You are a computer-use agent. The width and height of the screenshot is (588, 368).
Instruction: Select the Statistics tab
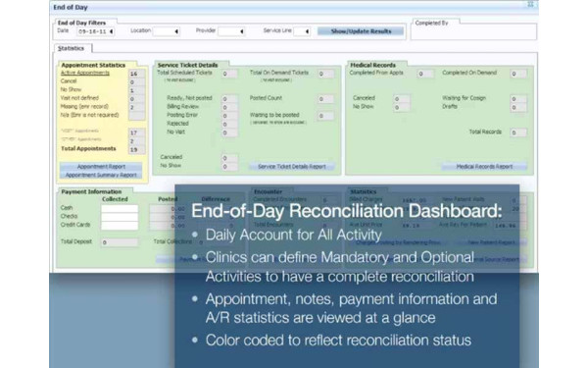click(72, 48)
